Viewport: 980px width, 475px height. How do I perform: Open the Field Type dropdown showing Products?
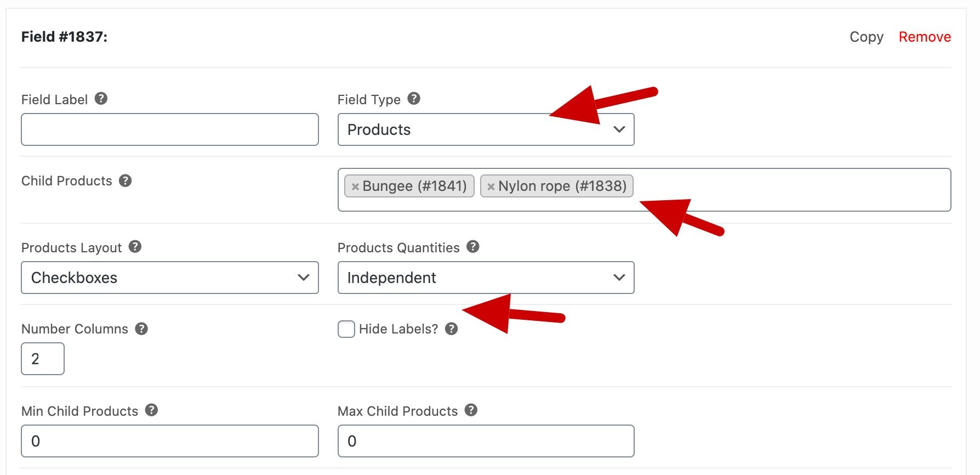486,129
